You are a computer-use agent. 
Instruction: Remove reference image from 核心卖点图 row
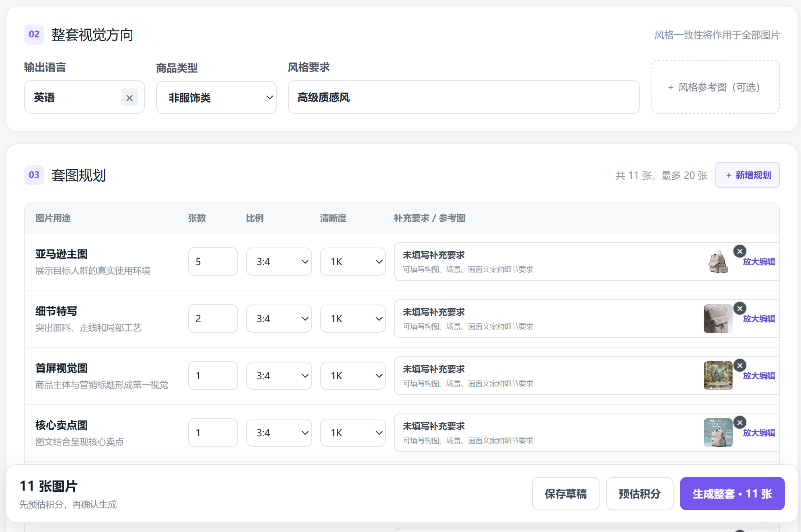pyautogui.click(x=740, y=423)
